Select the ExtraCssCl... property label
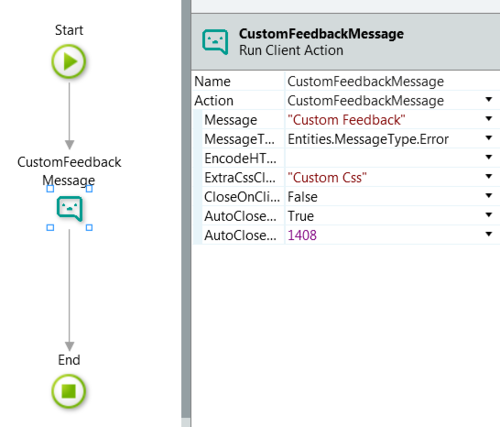 [240, 178]
